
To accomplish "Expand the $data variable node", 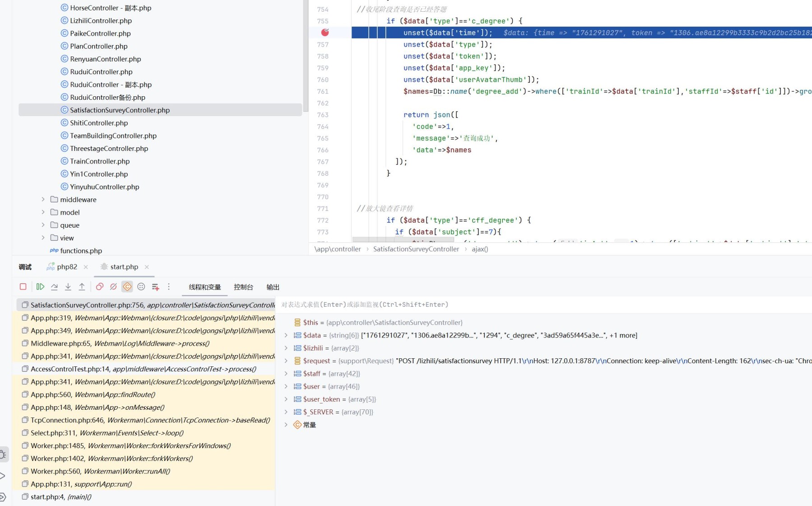I will coord(286,335).
